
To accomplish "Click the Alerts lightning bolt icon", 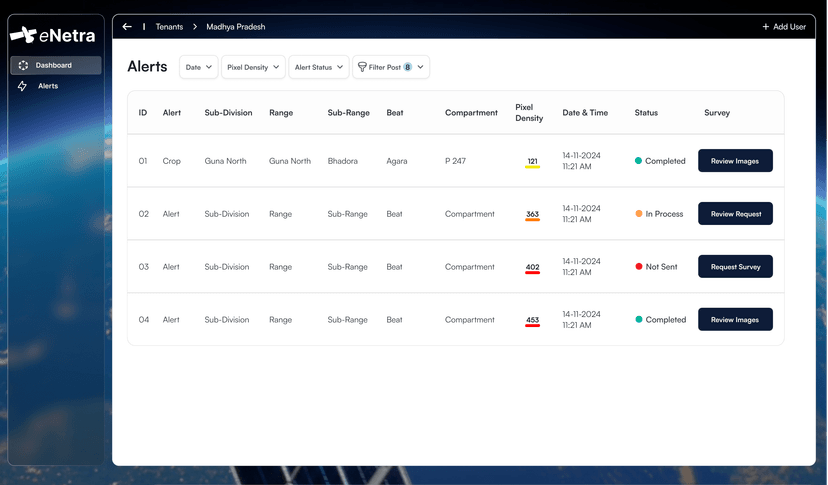I will pyautogui.click(x=23, y=87).
